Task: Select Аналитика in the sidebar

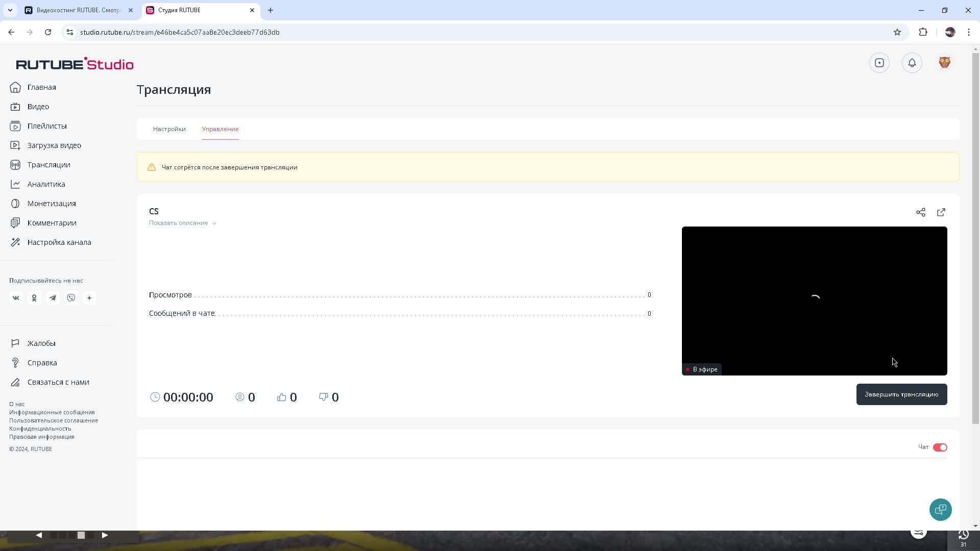Action: pyautogui.click(x=46, y=184)
